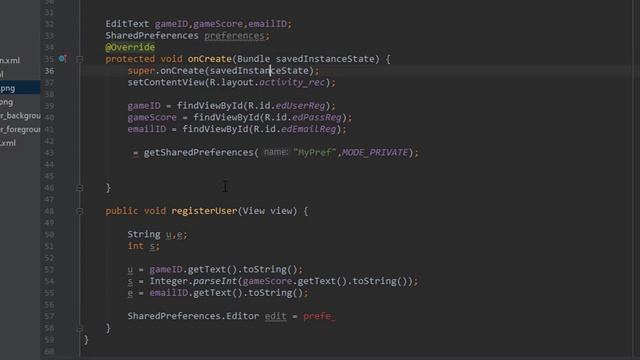Click fold end marker at line 46
640x360 pixels.
pos(80,188)
